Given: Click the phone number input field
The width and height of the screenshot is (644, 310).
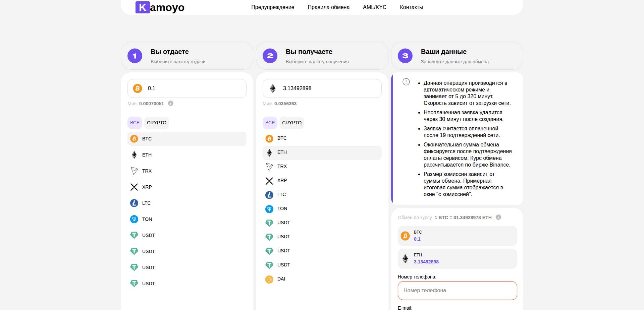Looking at the screenshot, I should pyautogui.click(x=457, y=291).
